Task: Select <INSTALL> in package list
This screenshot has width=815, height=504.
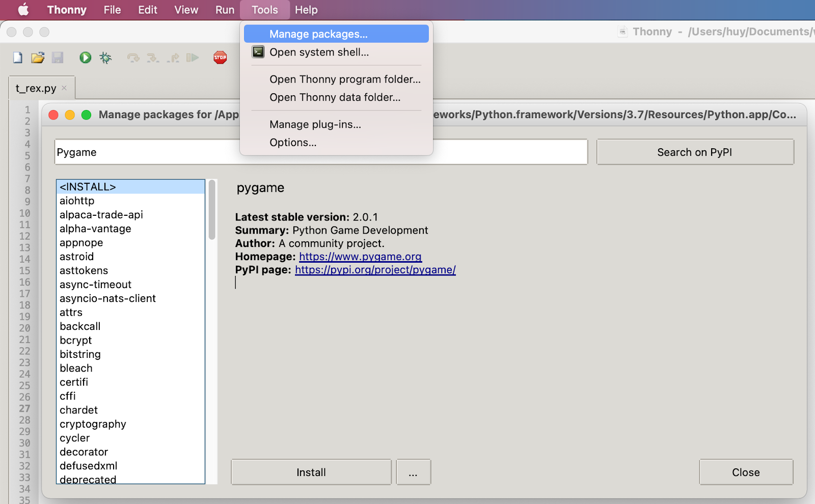Action: (x=130, y=187)
